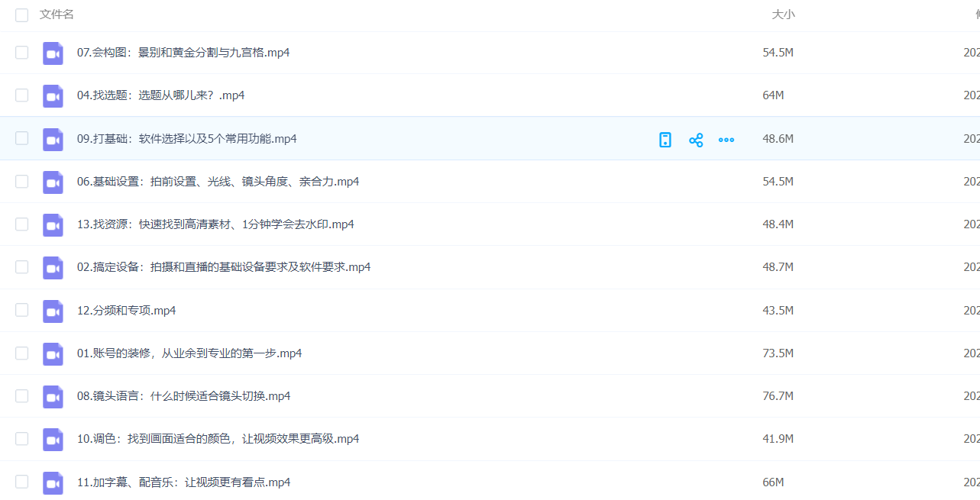Open 11.加字幕、配音乐 file name link
The height and width of the screenshot is (500, 980).
(183, 482)
